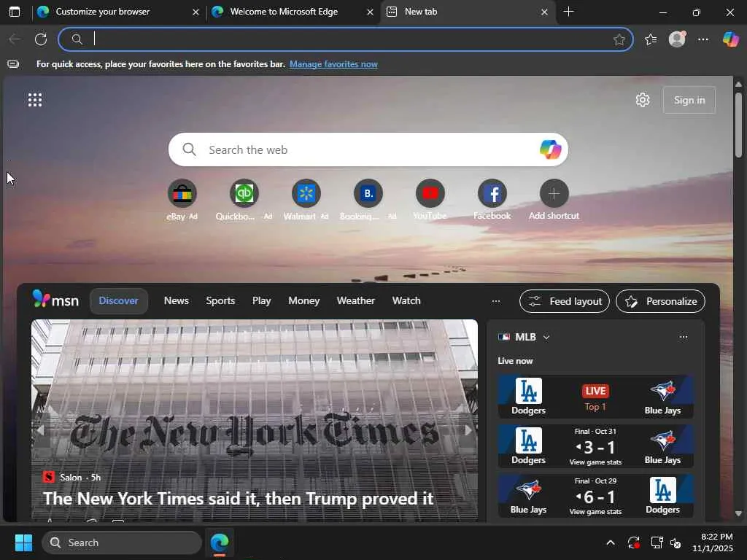Select the Discover feed tab
Screen dimensions: 747x560
coord(119,301)
